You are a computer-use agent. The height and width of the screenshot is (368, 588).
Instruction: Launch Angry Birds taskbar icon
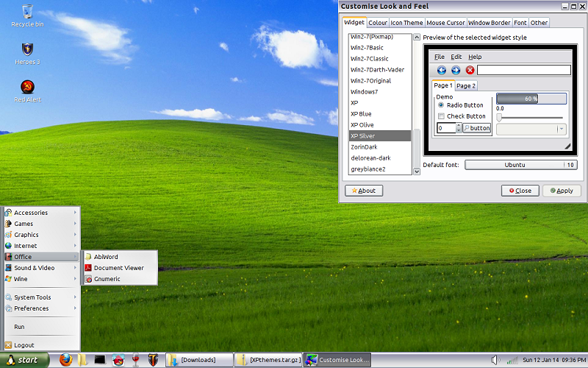click(118, 360)
